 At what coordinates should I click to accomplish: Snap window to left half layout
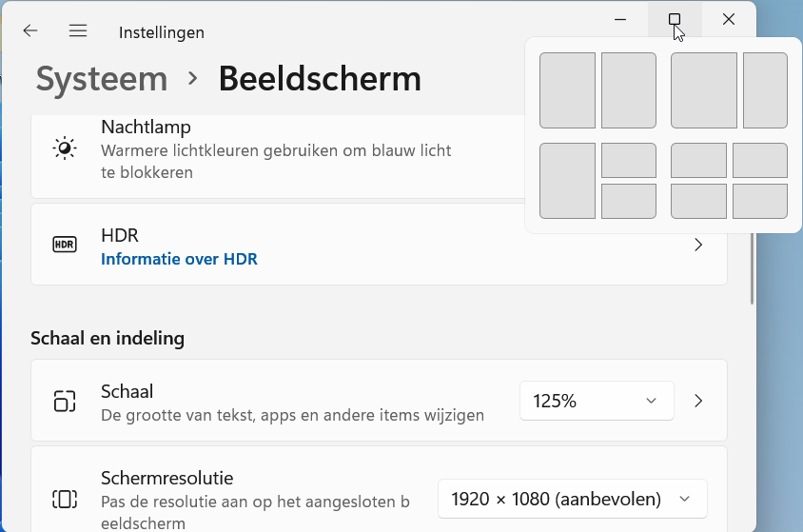click(567, 90)
